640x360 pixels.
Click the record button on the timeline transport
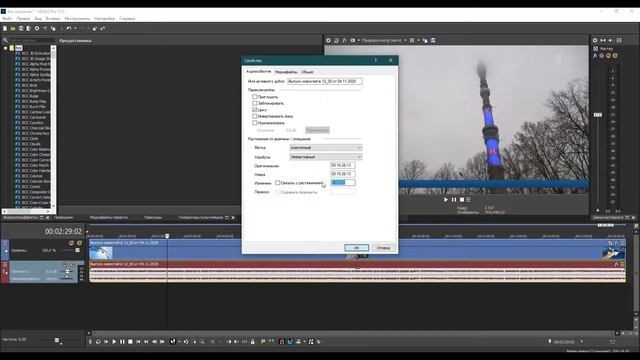[x=90, y=342]
